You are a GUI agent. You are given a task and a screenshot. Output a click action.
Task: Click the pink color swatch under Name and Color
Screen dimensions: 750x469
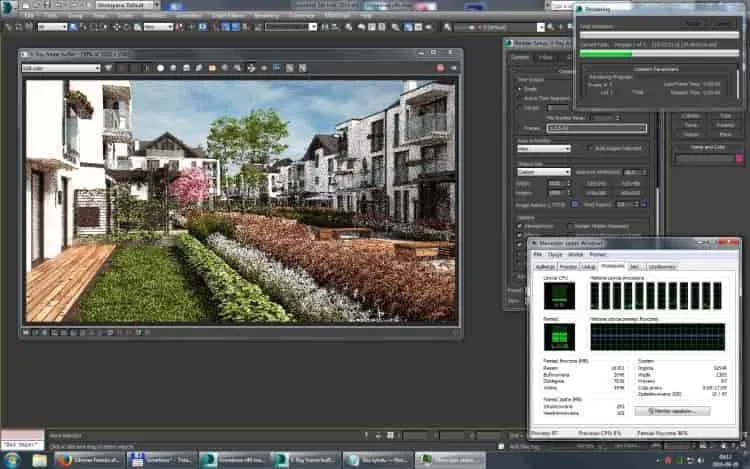click(739, 158)
